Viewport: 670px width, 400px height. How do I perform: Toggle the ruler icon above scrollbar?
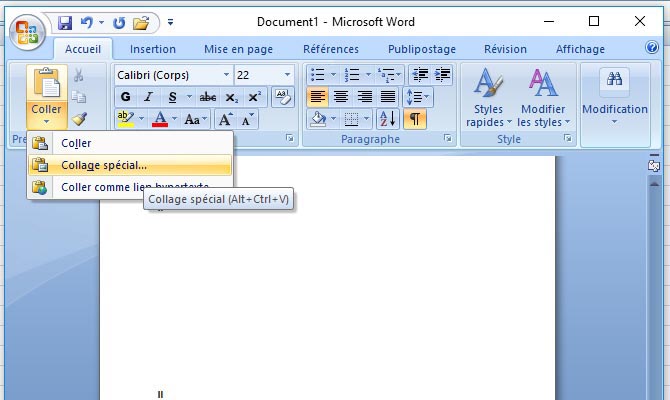[654, 165]
